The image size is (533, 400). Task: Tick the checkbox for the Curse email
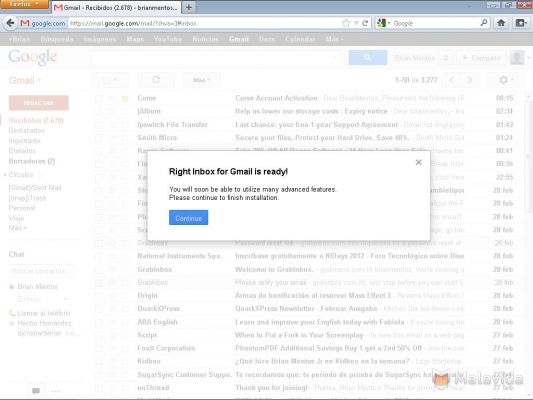pyautogui.click(x=99, y=99)
